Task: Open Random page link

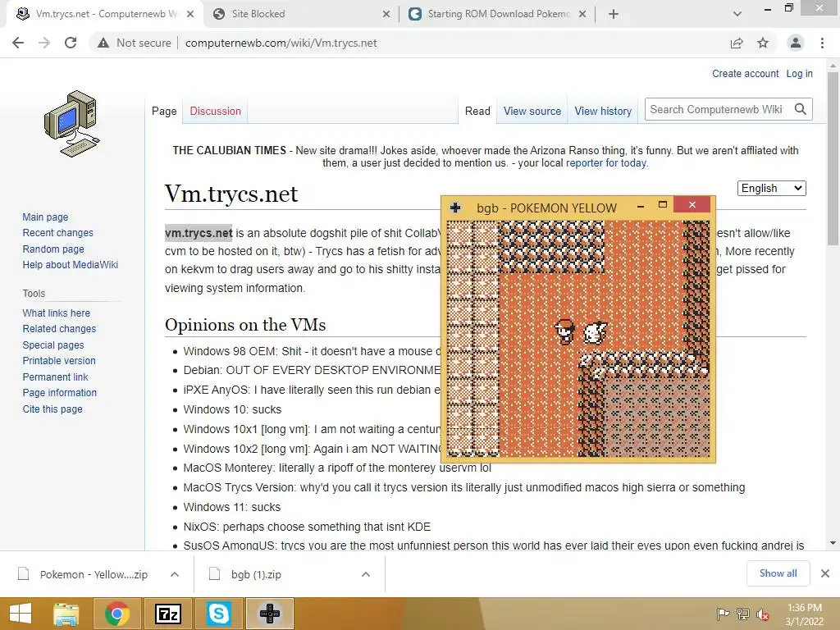Action: click(53, 249)
